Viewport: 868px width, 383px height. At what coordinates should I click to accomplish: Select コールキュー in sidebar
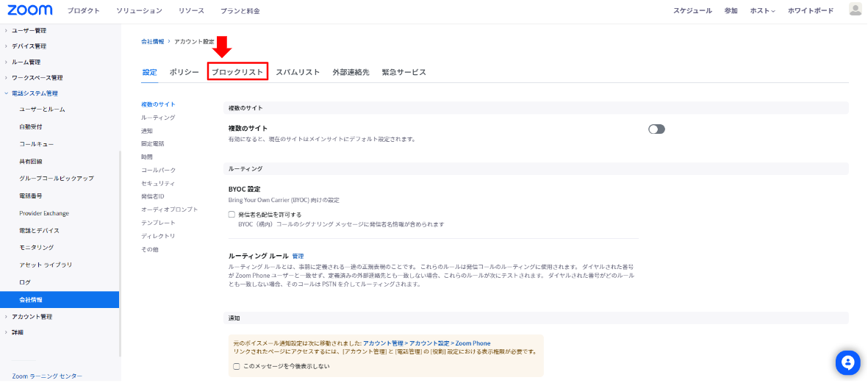37,144
